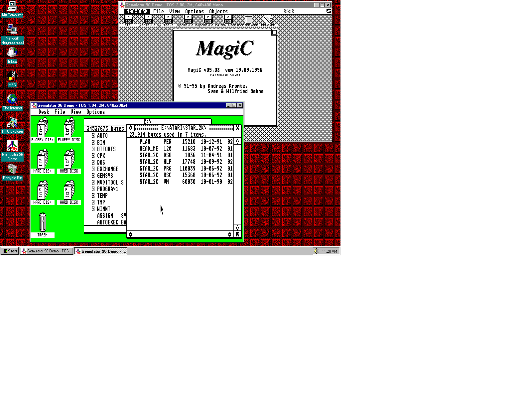Open the MAGXDESK menu

click(x=137, y=11)
